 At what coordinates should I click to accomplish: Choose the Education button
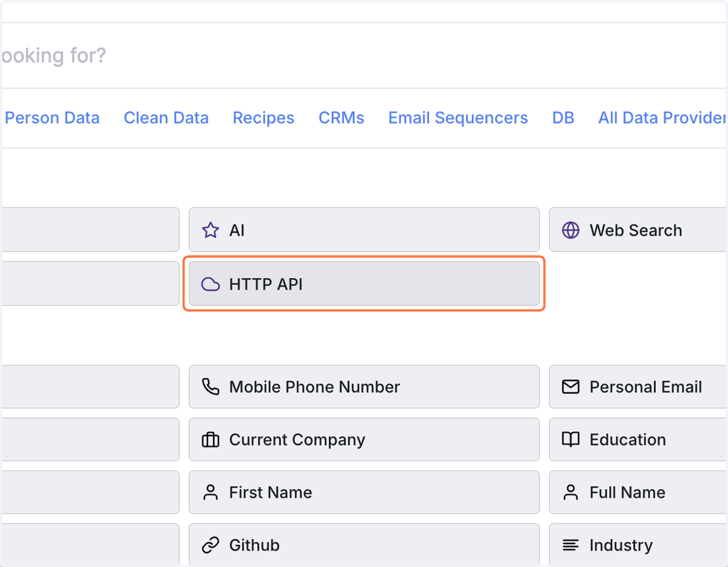(x=638, y=440)
